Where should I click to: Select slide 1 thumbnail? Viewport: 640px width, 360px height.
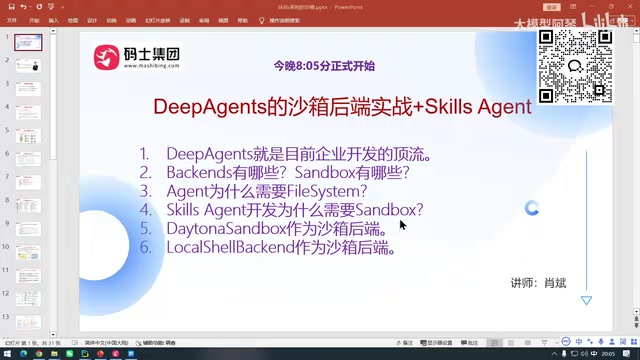point(28,42)
